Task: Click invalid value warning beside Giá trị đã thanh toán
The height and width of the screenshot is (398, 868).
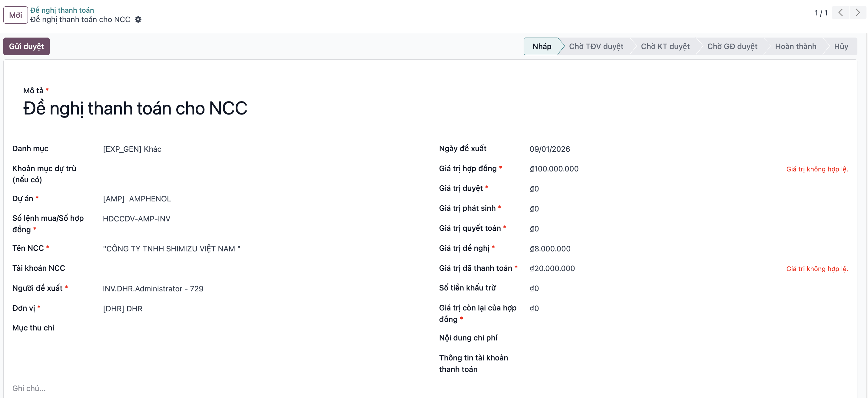Action: [x=817, y=269]
